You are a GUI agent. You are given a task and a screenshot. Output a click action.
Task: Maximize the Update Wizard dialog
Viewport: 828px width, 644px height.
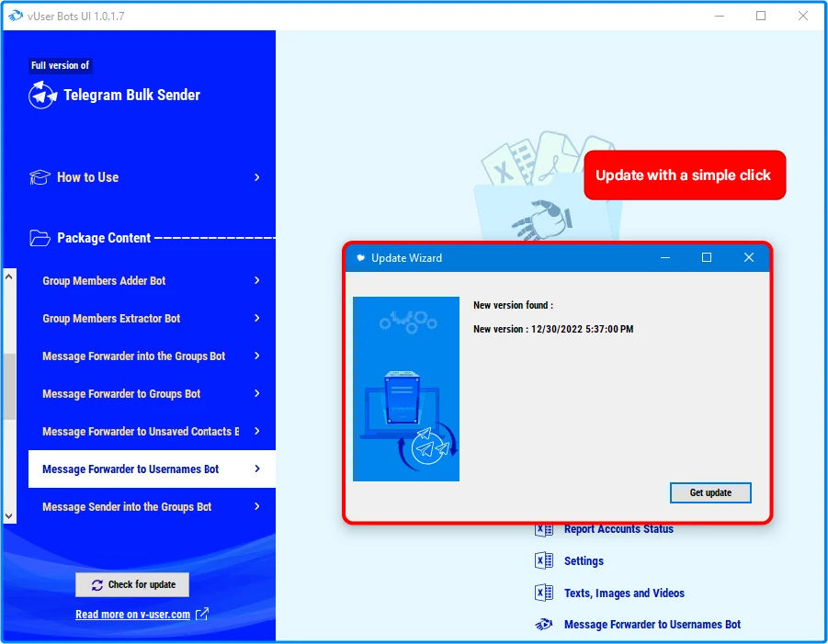[x=707, y=257]
